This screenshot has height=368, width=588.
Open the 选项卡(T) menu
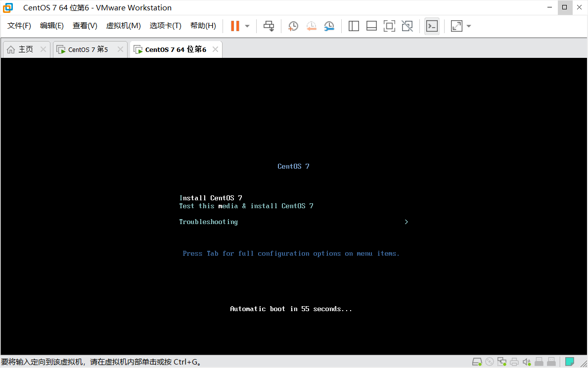pos(165,26)
